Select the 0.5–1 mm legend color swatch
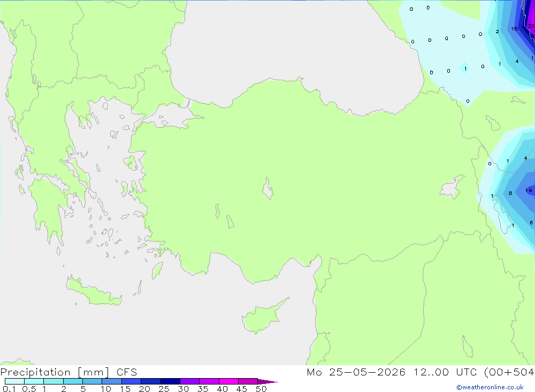 (x=34, y=381)
